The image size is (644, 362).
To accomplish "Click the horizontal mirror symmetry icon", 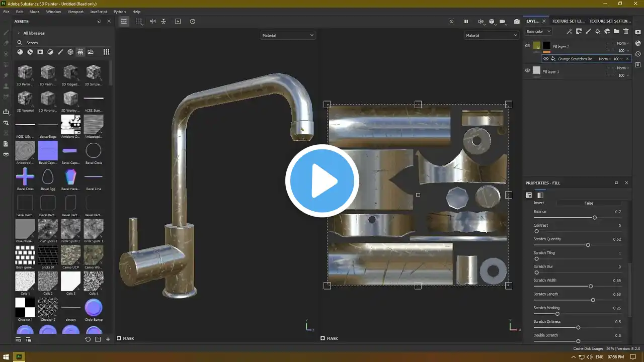I will click(x=152, y=21).
